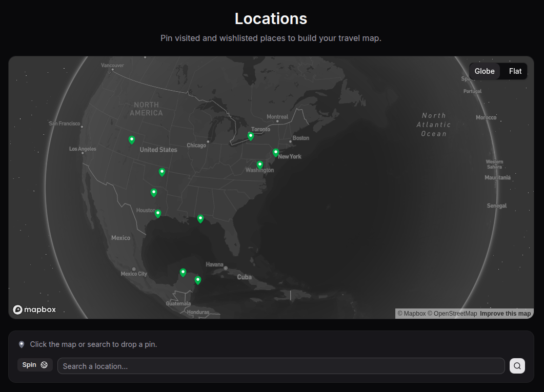Screen dimensions: 544x392
Task: Click the search magnifier button
Action: point(517,366)
